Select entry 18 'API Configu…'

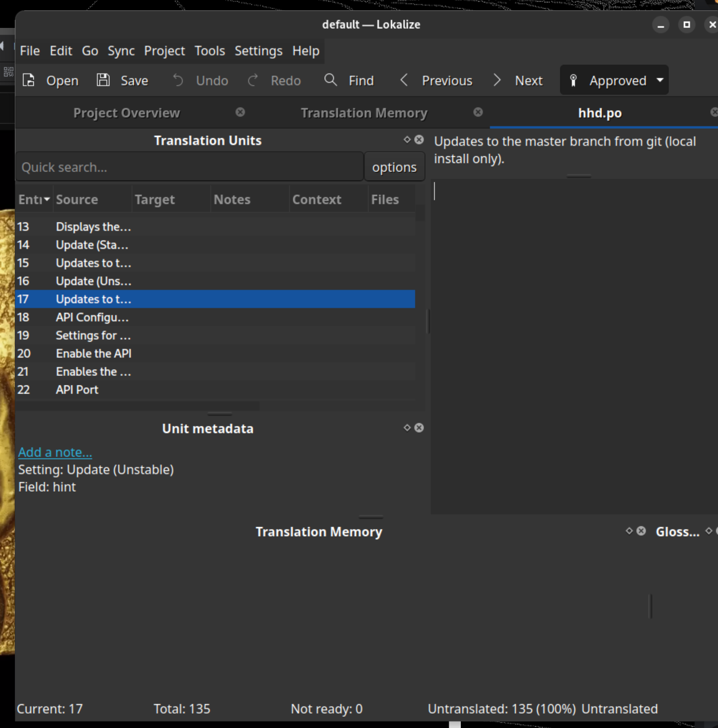215,317
